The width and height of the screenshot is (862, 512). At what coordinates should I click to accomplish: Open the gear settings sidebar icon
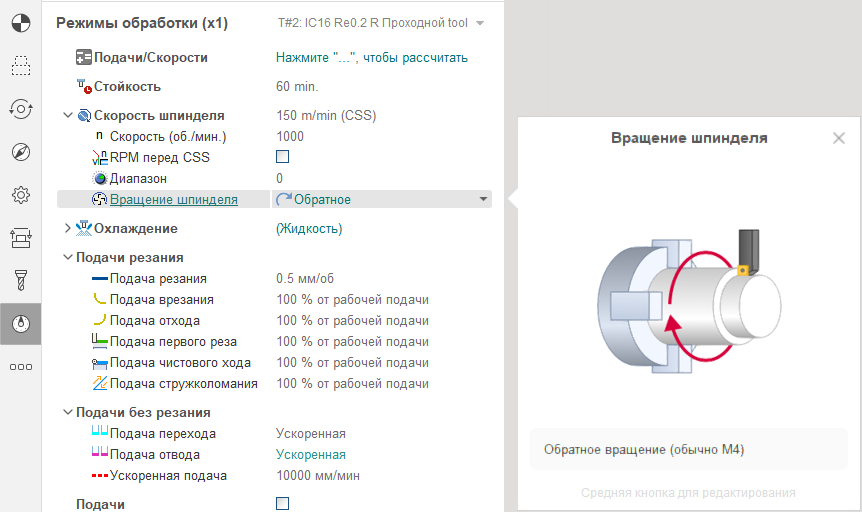pyautogui.click(x=20, y=195)
